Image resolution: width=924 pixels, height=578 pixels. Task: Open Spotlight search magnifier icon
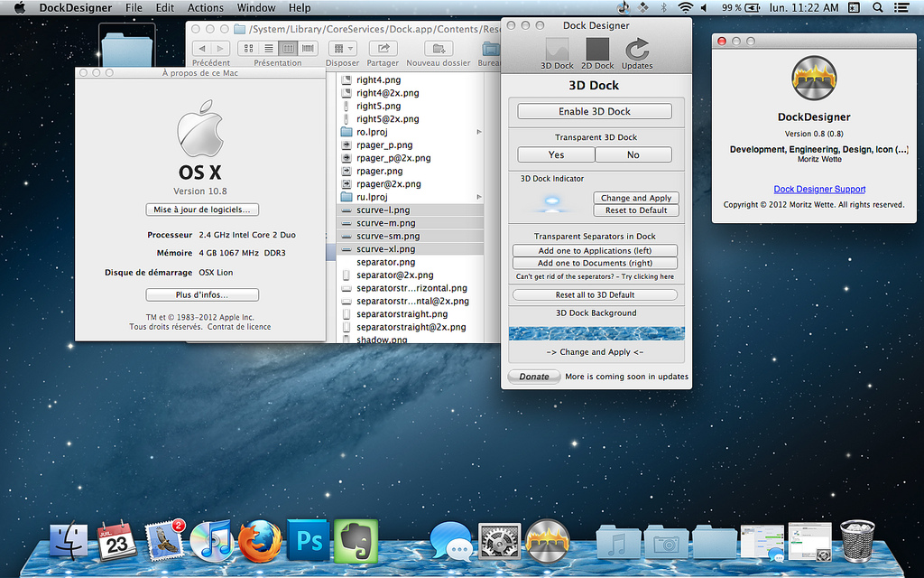[x=877, y=7]
